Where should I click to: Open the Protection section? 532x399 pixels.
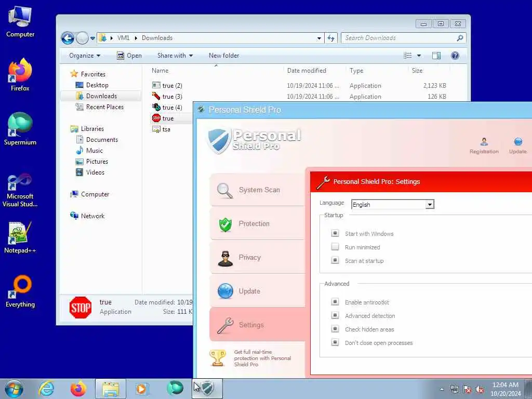(257, 224)
